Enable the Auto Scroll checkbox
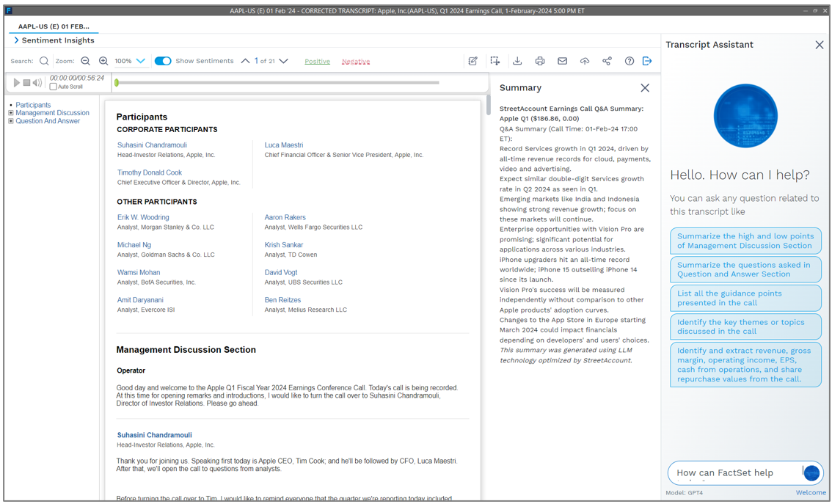Viewport: 832px width, 504px height. (53, 87)
